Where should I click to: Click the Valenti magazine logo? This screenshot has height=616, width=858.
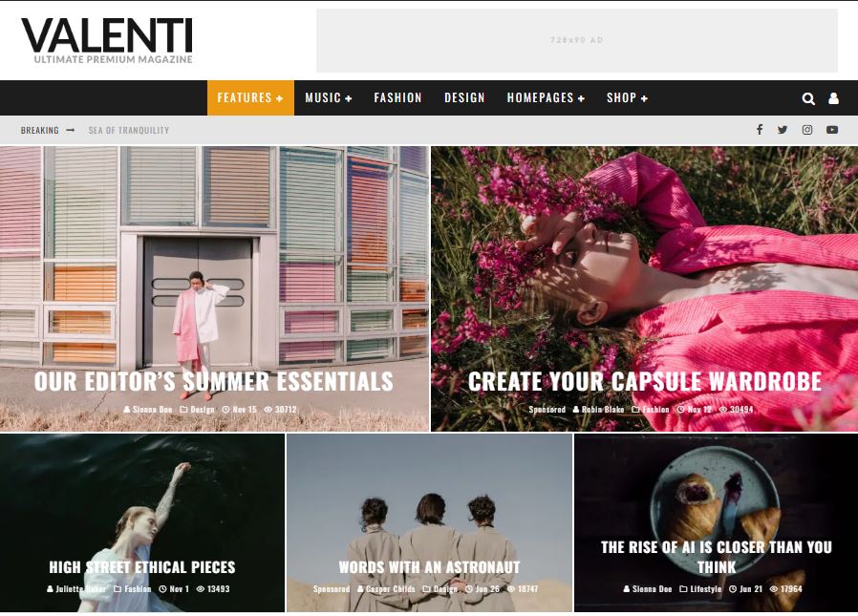[x=107, y=40]
